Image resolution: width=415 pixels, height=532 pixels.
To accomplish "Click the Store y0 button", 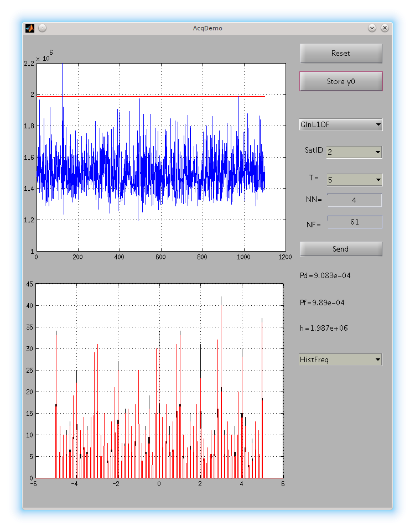I will [x=341, y=81].
